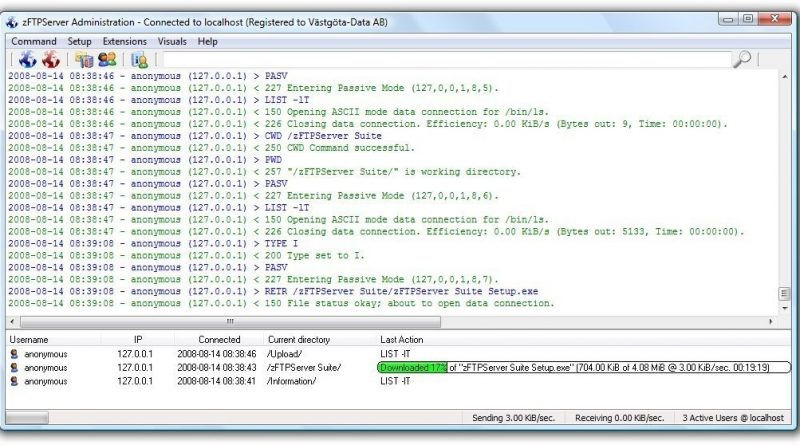Image resolution: width=800 pixels, height=445 pixels.
Task: Open the Help menu
Action: (207, 41)
